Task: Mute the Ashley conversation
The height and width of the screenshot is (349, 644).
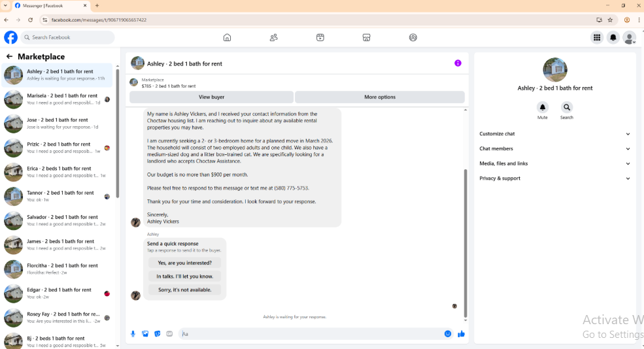Action: tap(543, 107)
